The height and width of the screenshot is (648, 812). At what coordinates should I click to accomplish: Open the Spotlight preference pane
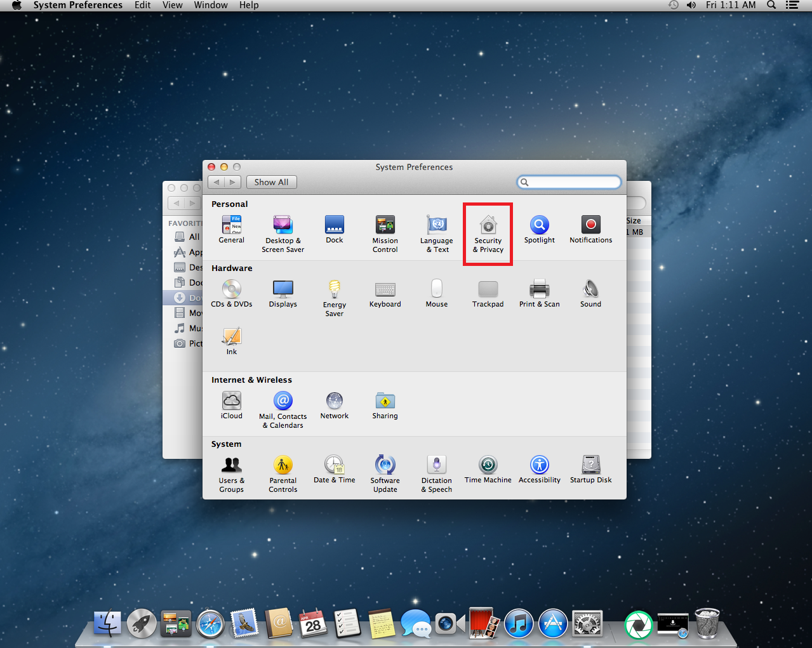[x=540, y=229]
